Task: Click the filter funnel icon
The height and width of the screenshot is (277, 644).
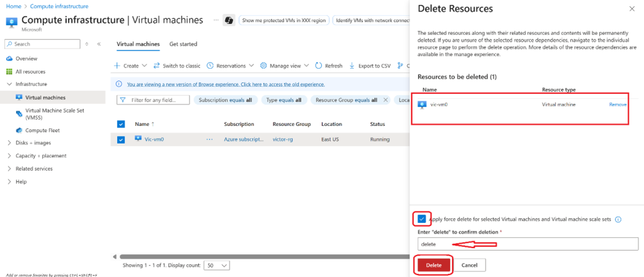Action: point(123,100)
